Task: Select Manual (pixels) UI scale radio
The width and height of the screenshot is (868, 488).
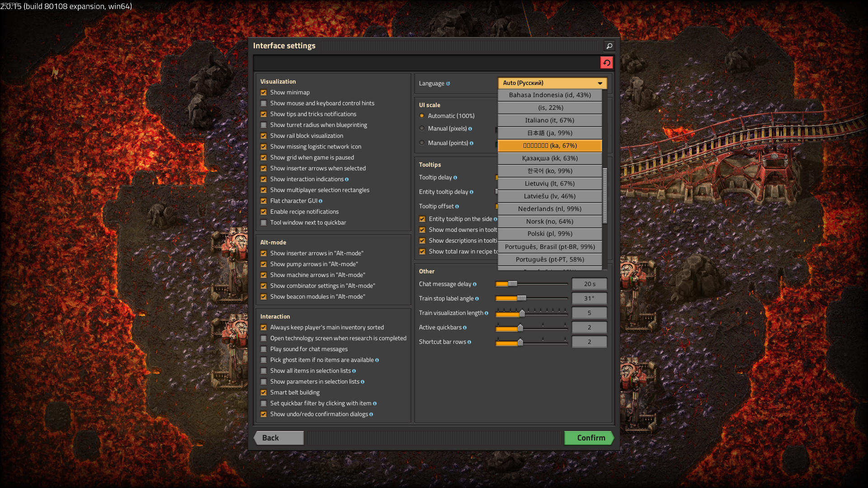Action: coord(422,128)
